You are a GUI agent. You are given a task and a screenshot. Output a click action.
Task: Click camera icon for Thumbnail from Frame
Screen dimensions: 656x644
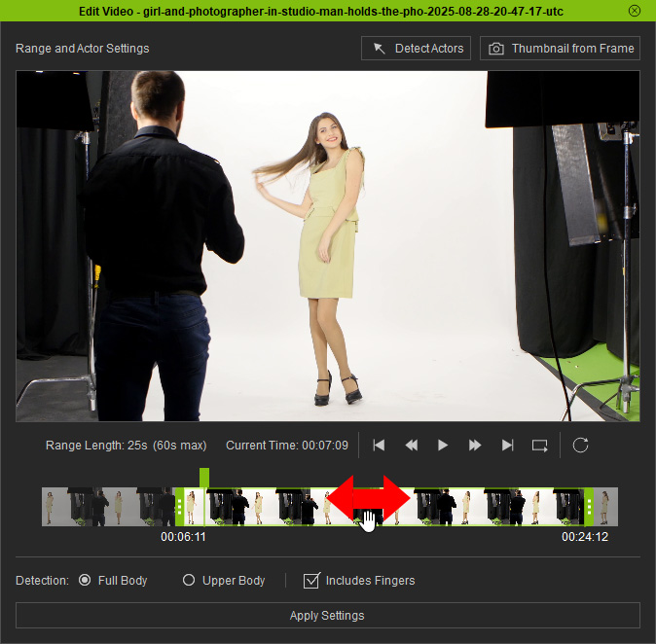(496, 49)
